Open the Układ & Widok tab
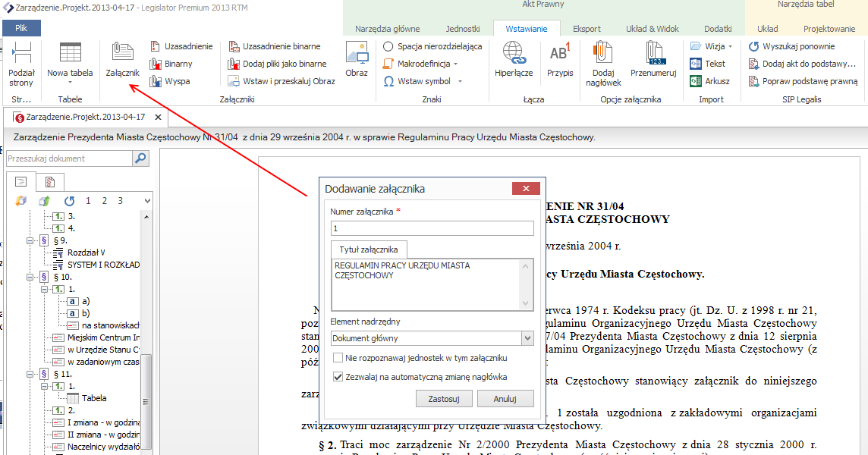 (x=652, y=29)
